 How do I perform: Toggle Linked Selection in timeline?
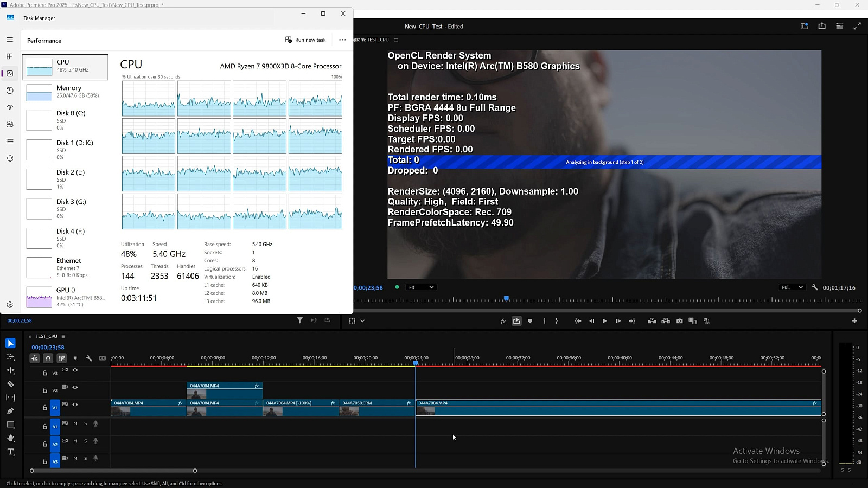point(61,358)
